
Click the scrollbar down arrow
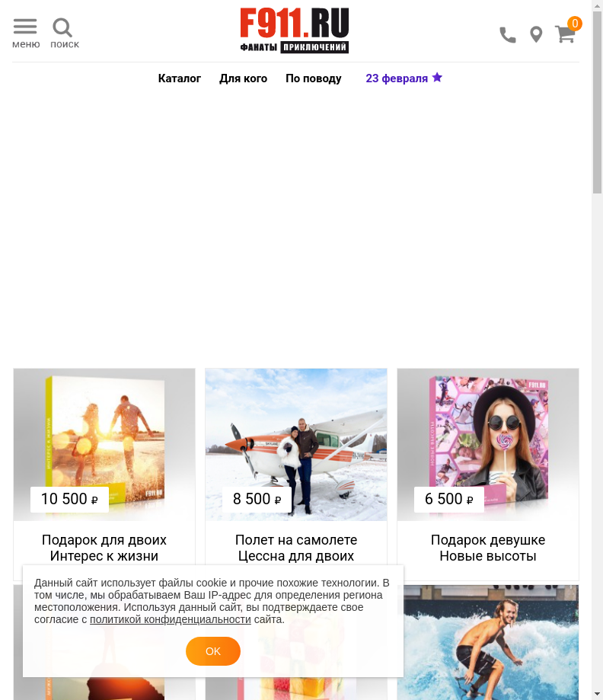pos(597,694)
